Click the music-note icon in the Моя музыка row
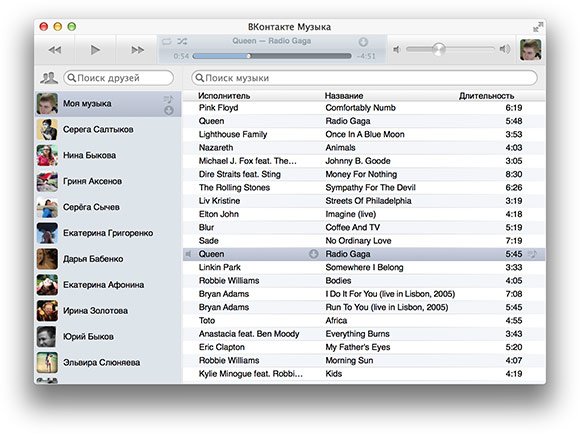580x434 pixels. [168, 99]
